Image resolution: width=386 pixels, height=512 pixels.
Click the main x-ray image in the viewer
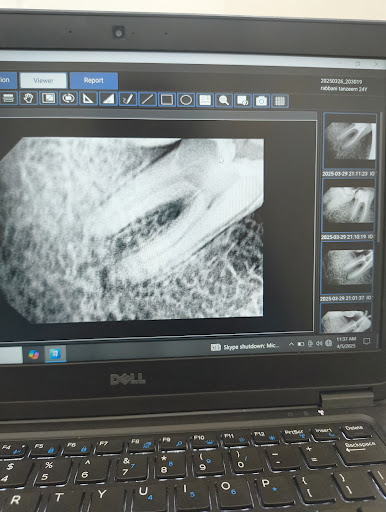click(132, 230)
